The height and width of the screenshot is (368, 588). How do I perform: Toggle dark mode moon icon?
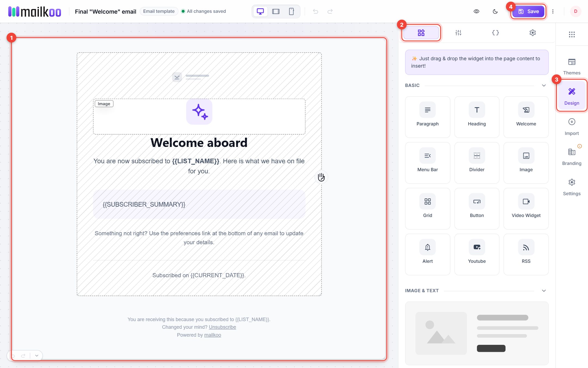(x=495, y=11)
